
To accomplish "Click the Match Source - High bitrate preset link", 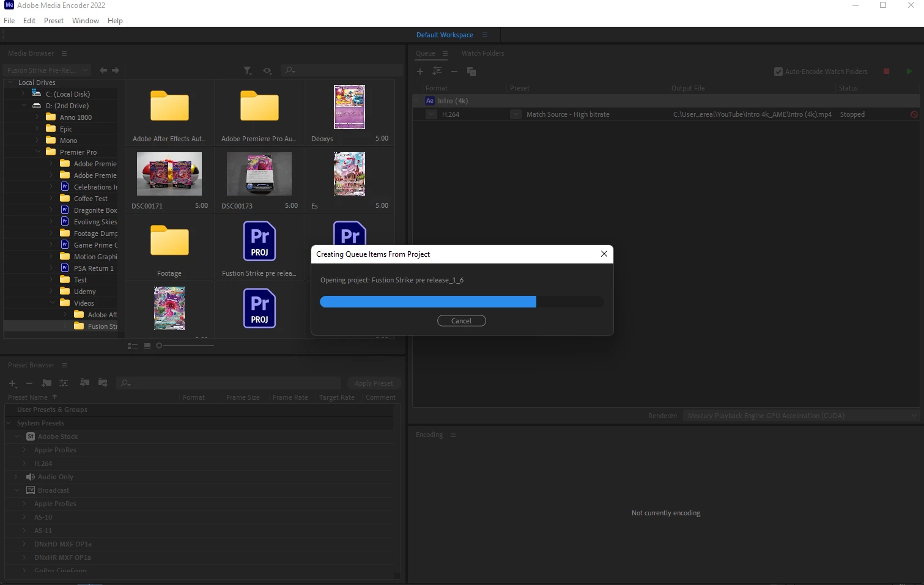I will tap(567, 114).
